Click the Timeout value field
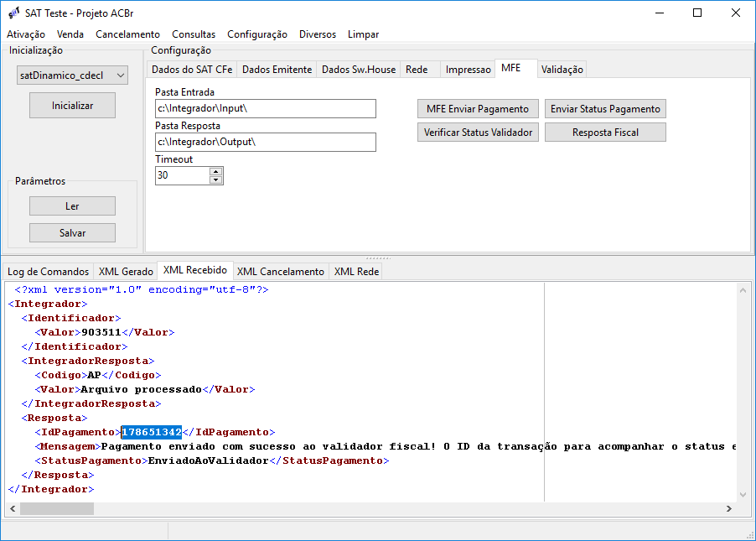Image resolution: width=756 pixels, height=541 pixels. pos(182,175)
